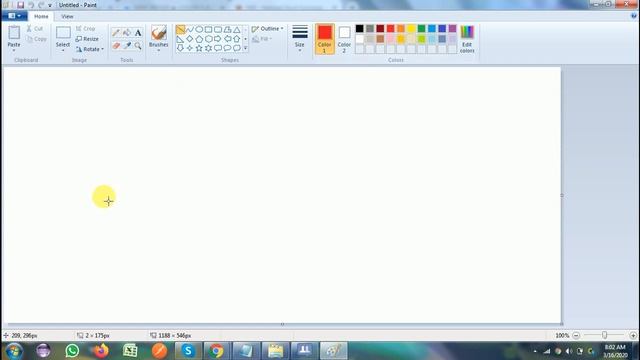Click Undo in quick access toolbar
Screen dimensions: 640x360
[x=31, y=5]
